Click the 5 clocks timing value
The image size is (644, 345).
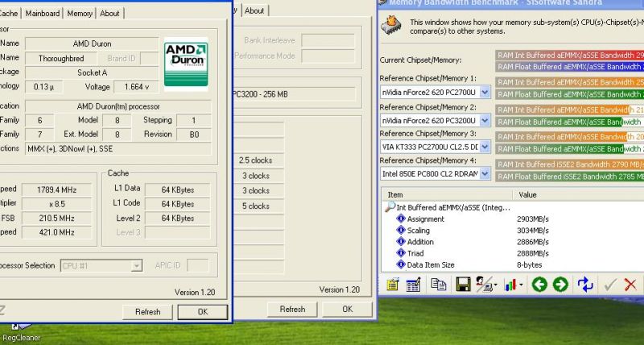[258, 206]
